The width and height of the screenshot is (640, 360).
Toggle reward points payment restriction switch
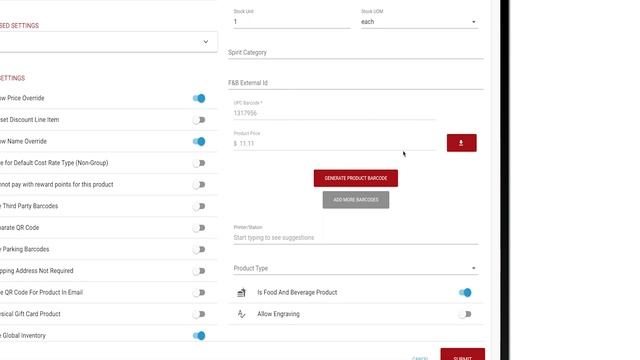(199, 185)
